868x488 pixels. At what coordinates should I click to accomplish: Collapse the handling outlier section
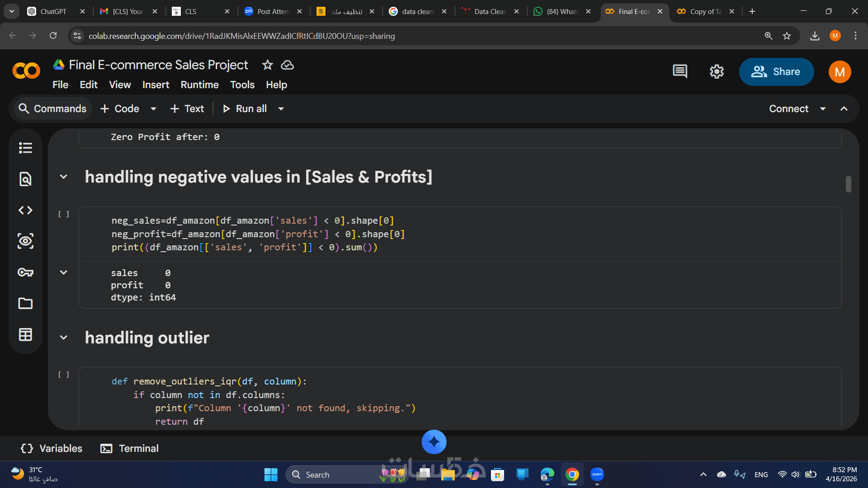[x=64, y=338]
